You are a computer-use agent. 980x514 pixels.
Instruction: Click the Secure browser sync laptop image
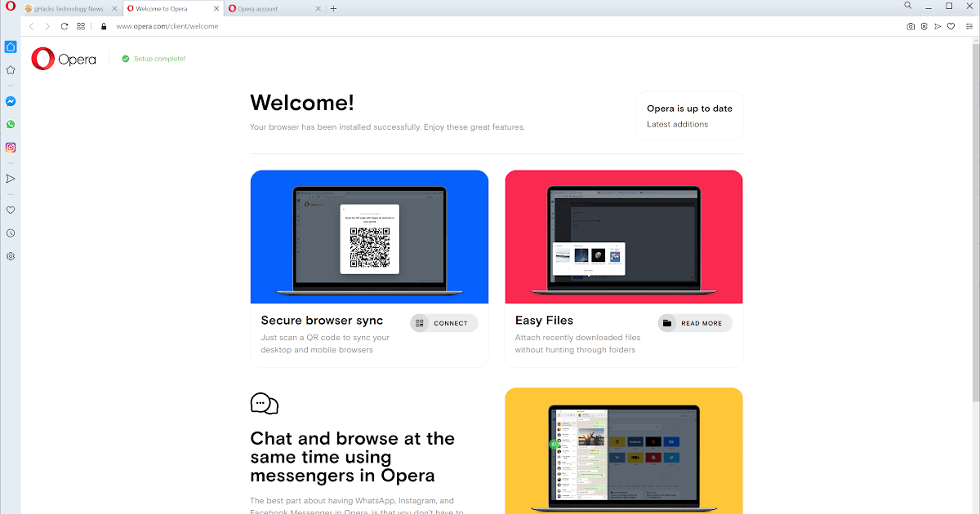point(369,237)
